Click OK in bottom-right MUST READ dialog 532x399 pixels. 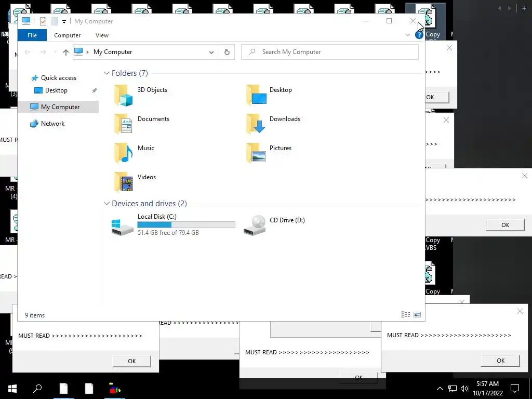tap(500, 361)
